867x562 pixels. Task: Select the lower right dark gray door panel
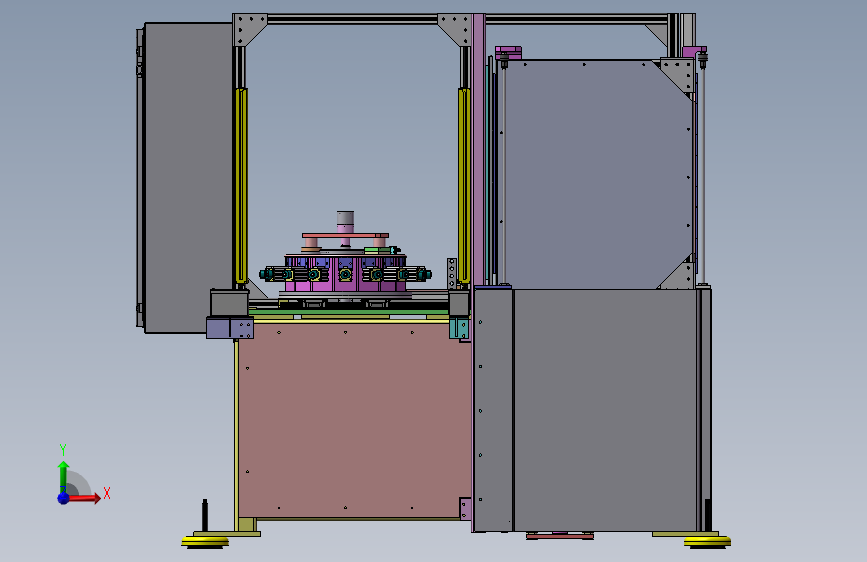click(x=605, y=409)
